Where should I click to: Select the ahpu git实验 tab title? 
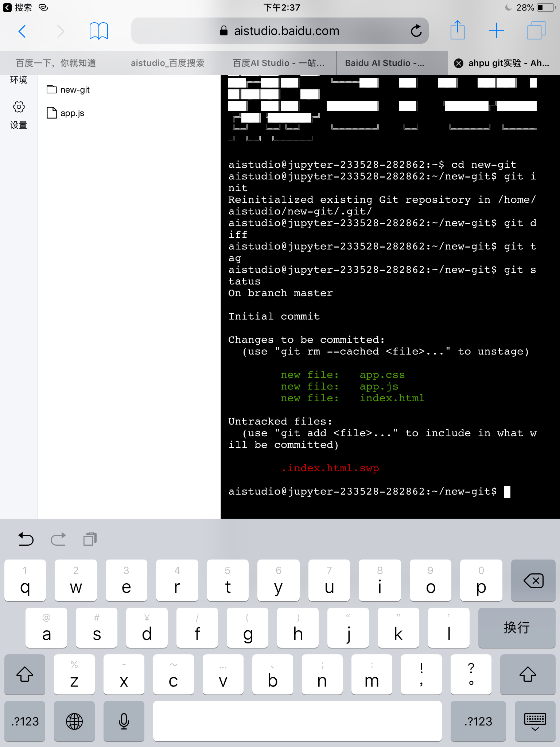[x=509, y=63]
